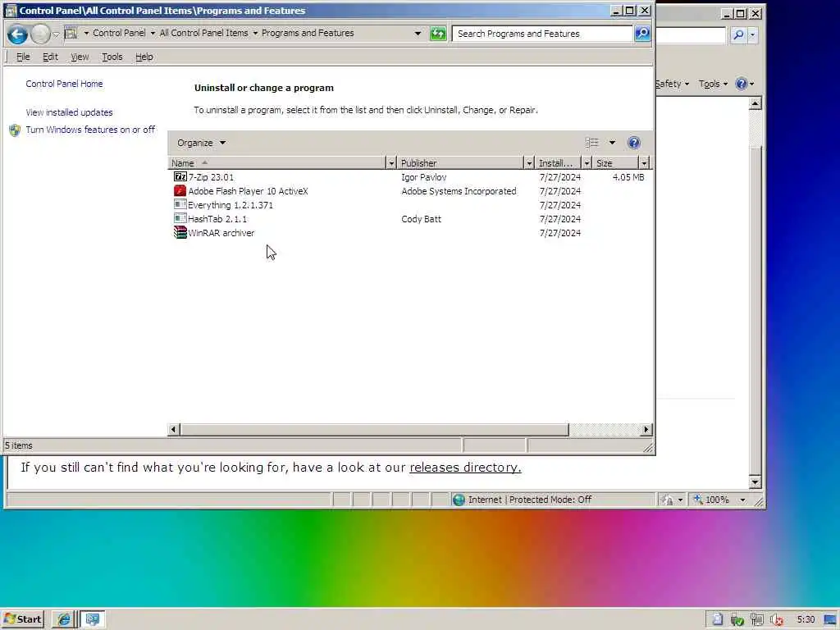The image size is (840, 630).
Task: Launch Internet Explorer from the taskbar
Action: (64, 619)
